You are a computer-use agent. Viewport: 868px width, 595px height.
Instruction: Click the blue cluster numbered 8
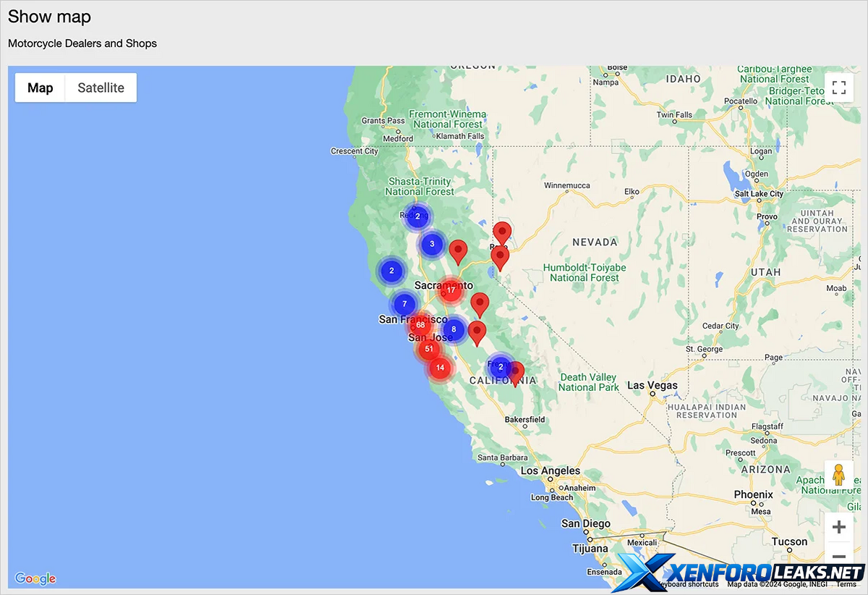(x=454, y=329)
